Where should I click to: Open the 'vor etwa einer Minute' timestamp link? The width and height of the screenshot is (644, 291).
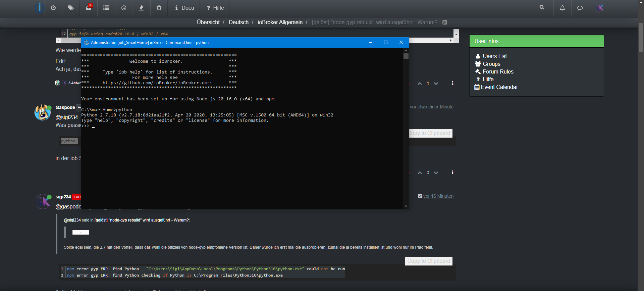coord(431,107)
